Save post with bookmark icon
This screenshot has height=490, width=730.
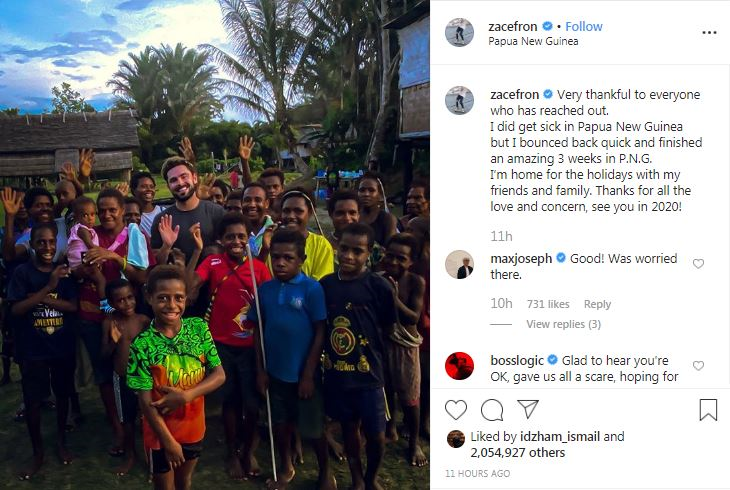click(708, 410)
